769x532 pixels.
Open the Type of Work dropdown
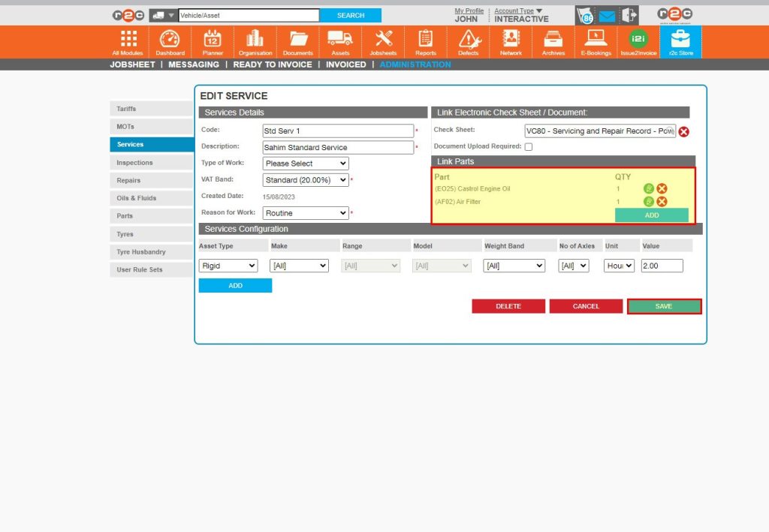tap(306, 164)
